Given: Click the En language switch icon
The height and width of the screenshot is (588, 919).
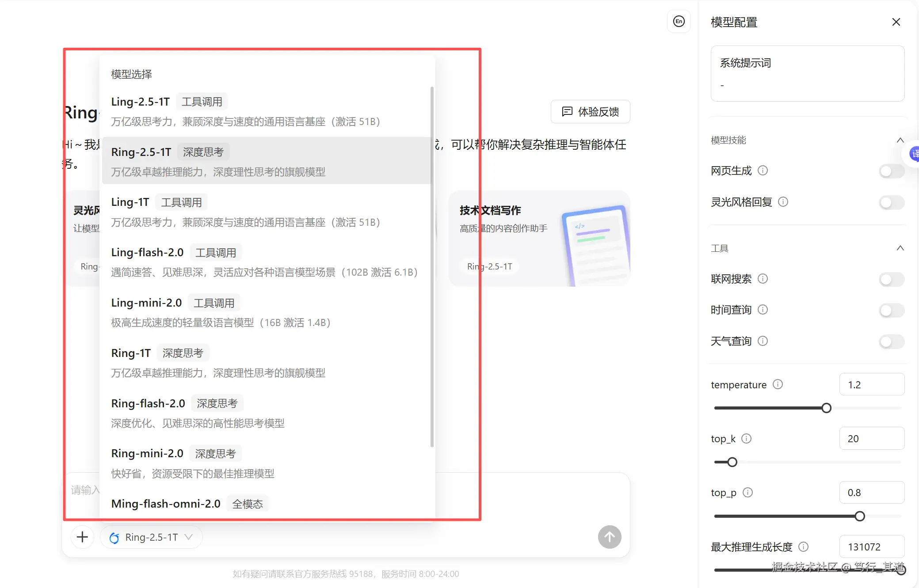Looking at the screenshot, I should click(679, 21).
